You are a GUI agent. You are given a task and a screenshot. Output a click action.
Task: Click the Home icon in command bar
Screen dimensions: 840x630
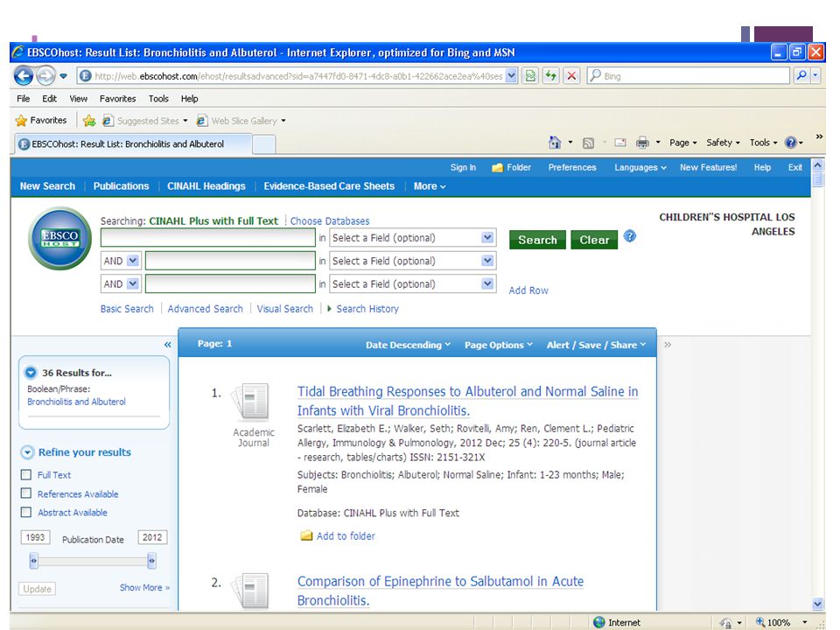(x=555, y=143)
